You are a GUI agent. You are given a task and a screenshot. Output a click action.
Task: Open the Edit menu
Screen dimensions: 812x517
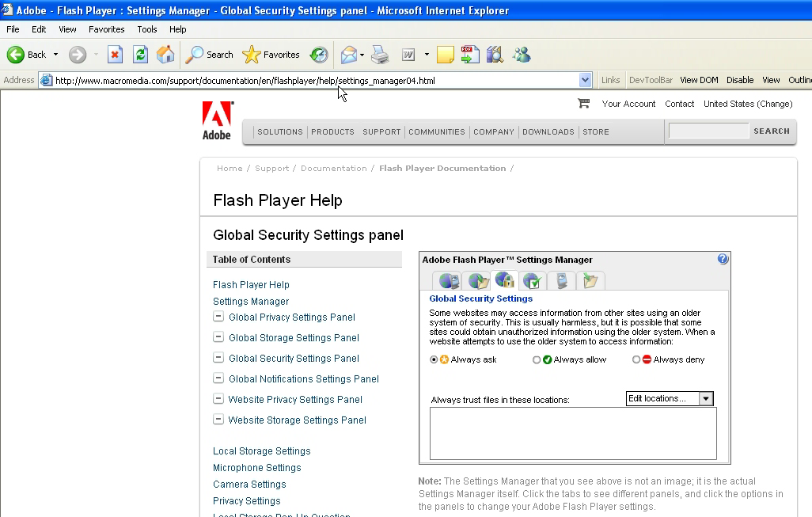(39, 29)
